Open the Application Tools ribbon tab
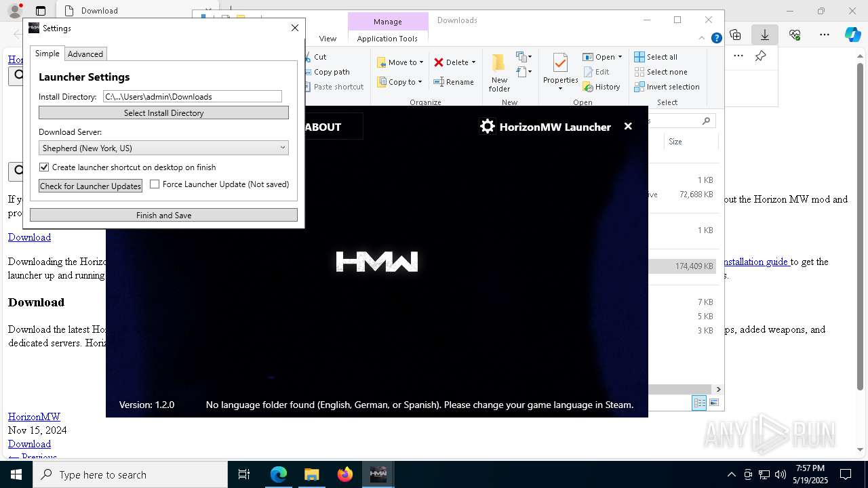 pos(387,39)
